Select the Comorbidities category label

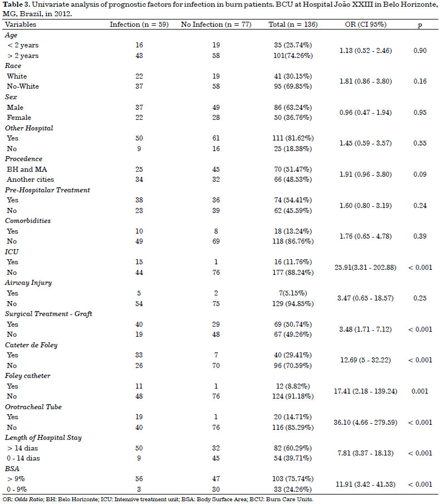coord(28,221)
